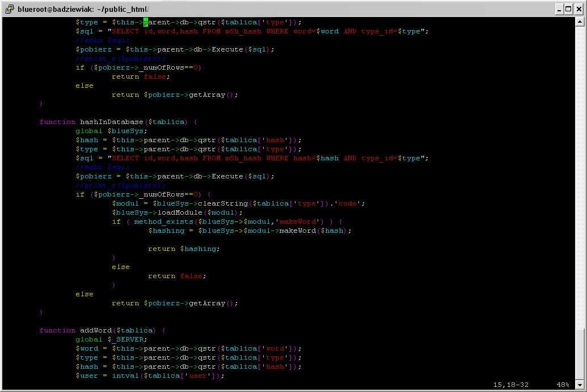Screen dimensions: 587x392
Task: Click the scrollbar down arrow
Action: point(580,385)
